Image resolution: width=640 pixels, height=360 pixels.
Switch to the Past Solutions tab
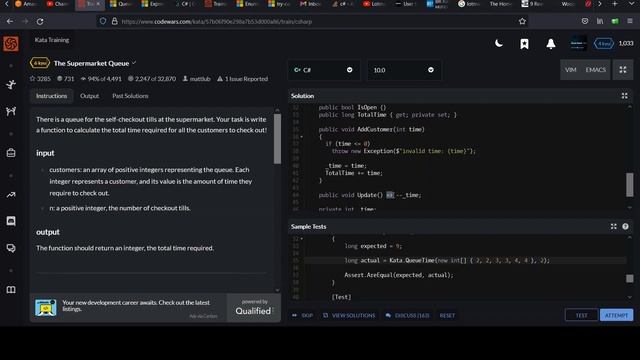130,96
